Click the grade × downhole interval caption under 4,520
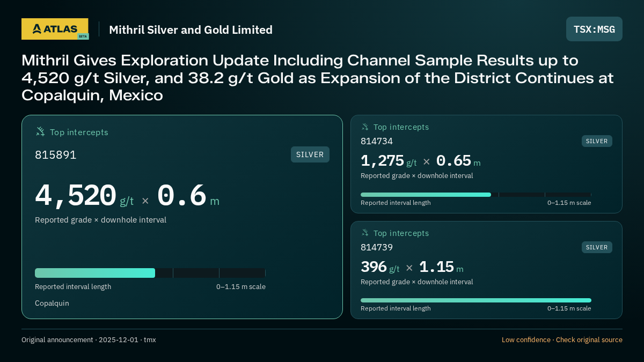 100,220
